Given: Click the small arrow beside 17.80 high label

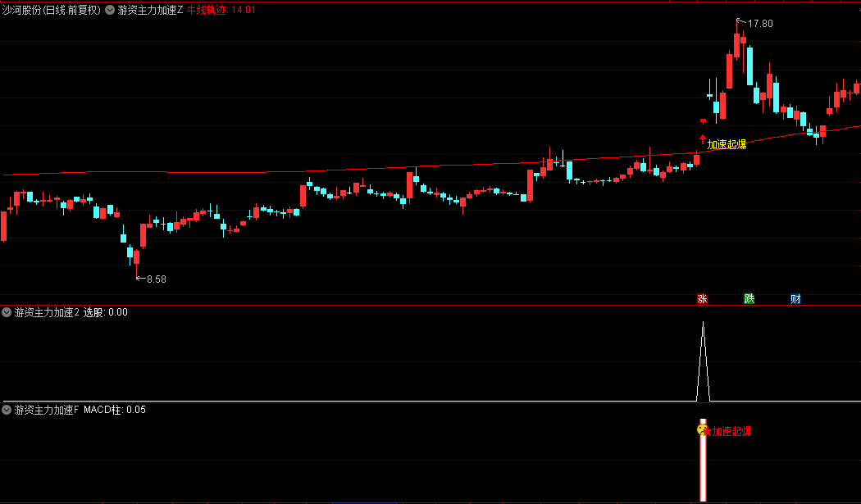Looking at the screenshot, I should 741,22.
